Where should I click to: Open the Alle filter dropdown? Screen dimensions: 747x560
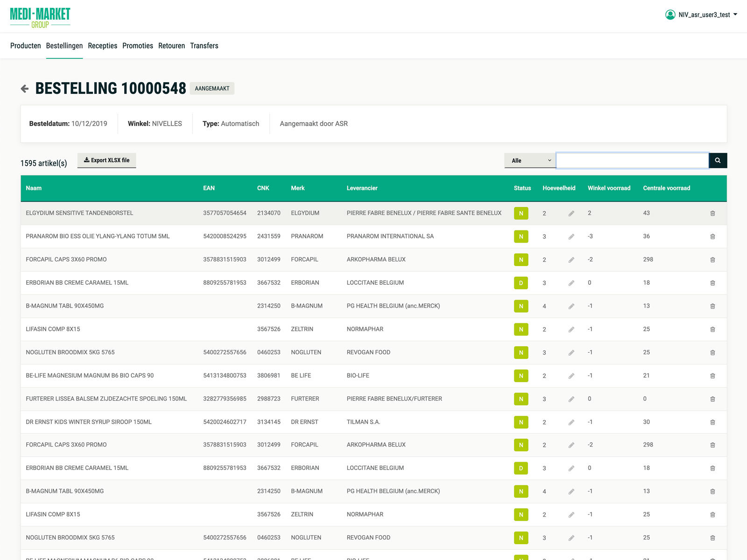point(529,160)
